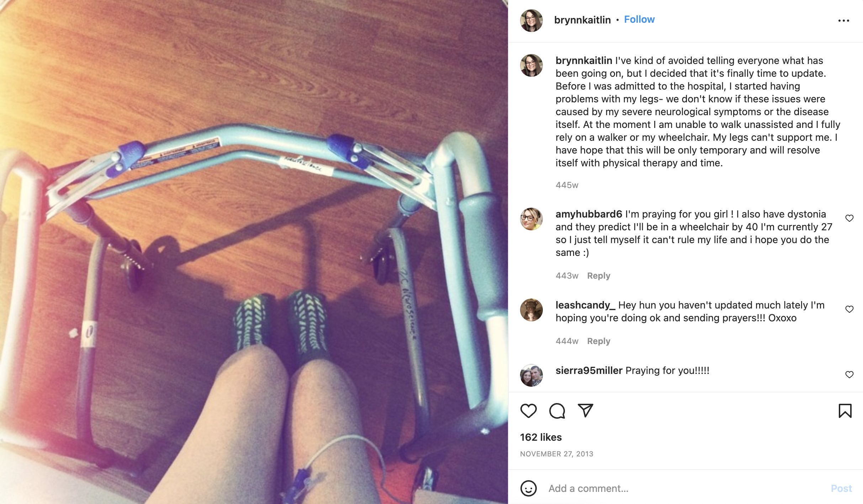
Task: Like leashcandy_'s comment
Action: click(x=849, y=309)
